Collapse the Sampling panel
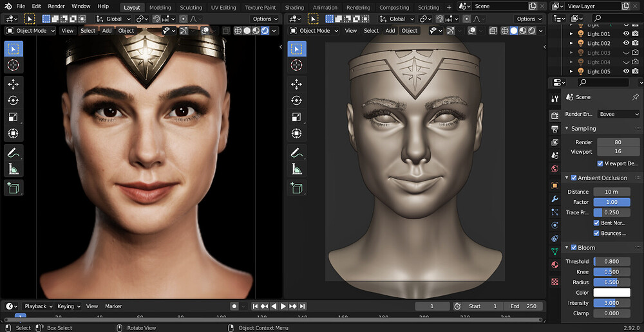Viewport: 644px width, 332px height. click(567, 129)
